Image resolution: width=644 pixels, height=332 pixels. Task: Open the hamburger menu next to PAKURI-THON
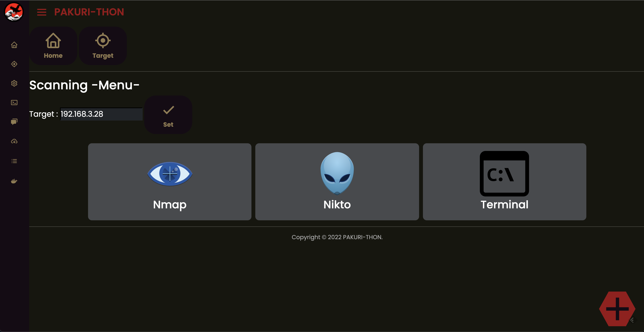point(42,12)
